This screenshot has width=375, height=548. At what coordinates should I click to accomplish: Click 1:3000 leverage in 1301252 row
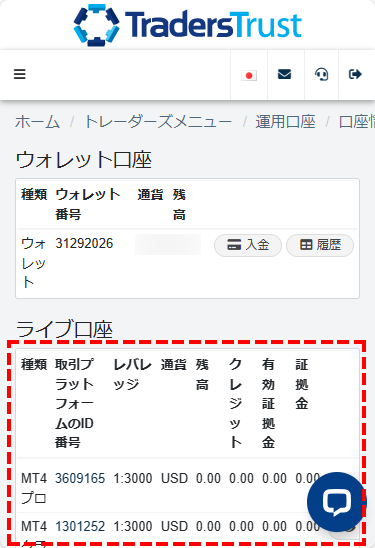pyautogui.click(x=133, y=526)
